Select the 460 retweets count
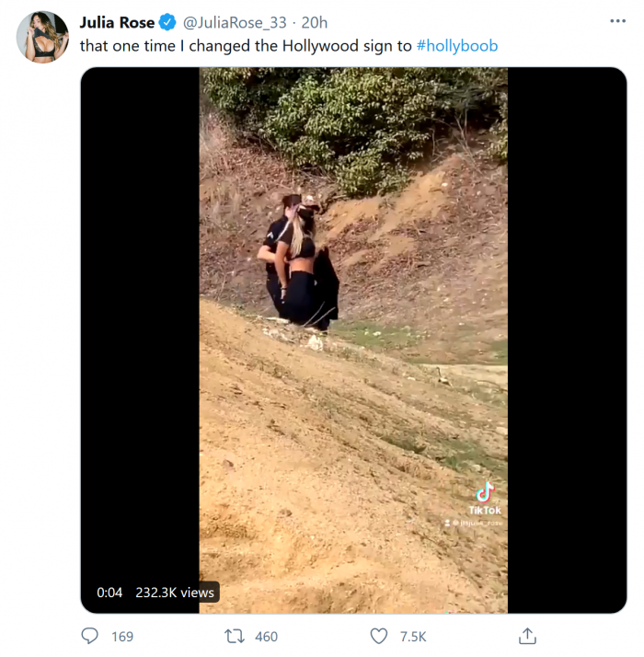Viewport: 644px width, 657px height. [266, 636]
